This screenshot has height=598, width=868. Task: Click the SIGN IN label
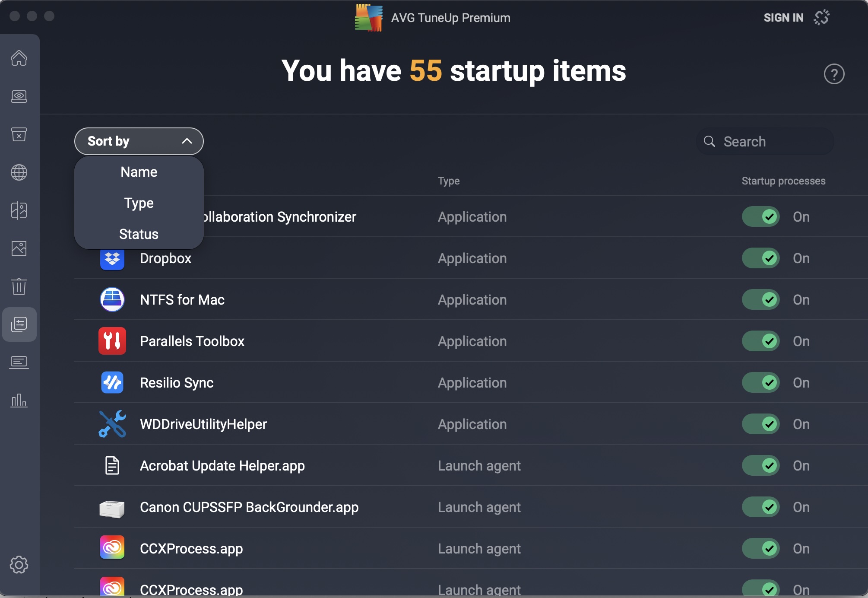click(784, 17)
